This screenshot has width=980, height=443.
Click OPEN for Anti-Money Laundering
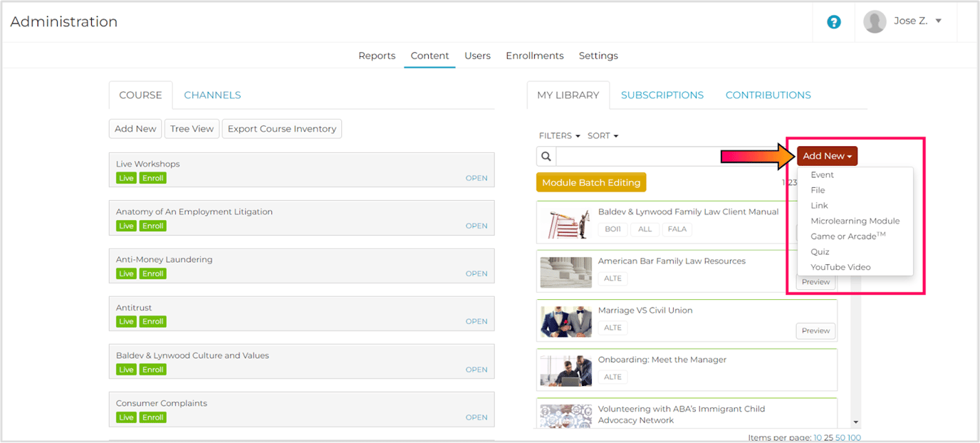tap(476, 273)
